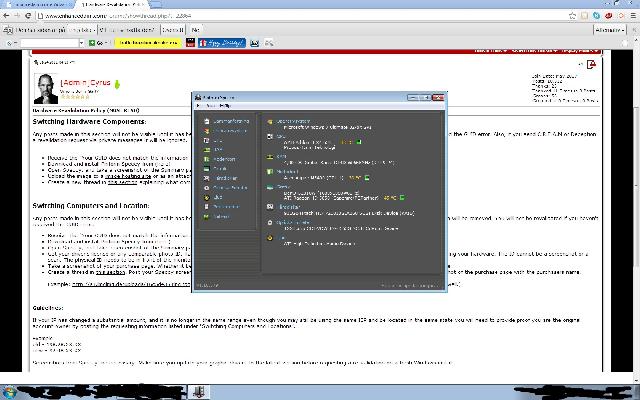This screenshot has height=400, width=640.
Task: Click Operating System heading in summary panel
Action: [293, 121]
